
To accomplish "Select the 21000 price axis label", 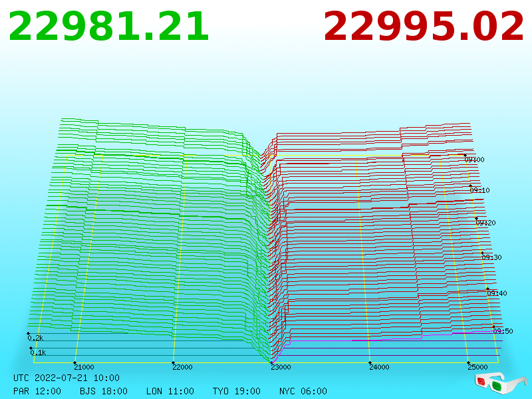I will coord(84,367).
